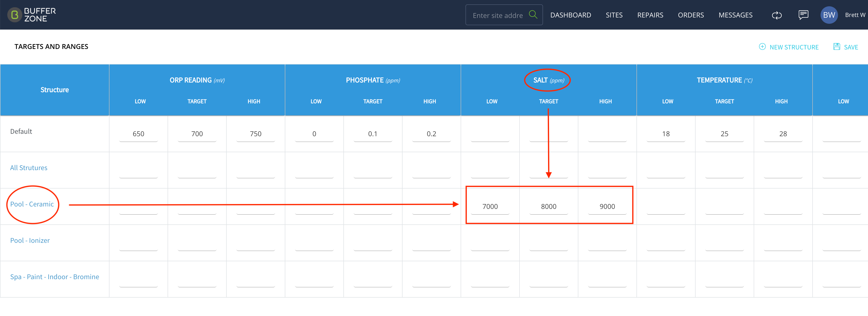Image resolution: width=868 pixels, height=316 pixels.
Task: Open the Orders menu item
Action: [691, 15]
